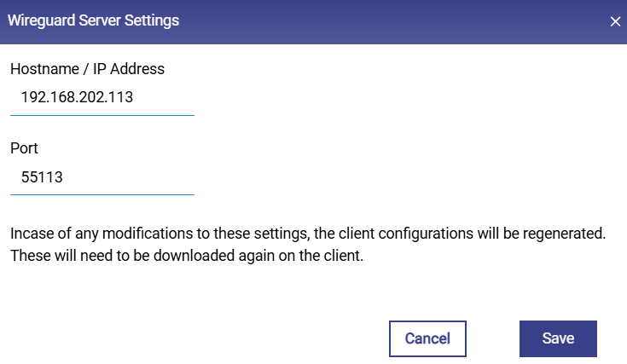This screenshot has width=627, height=364.
Task: Select the Wireguard port number textbox
Action: pos(102,177)
